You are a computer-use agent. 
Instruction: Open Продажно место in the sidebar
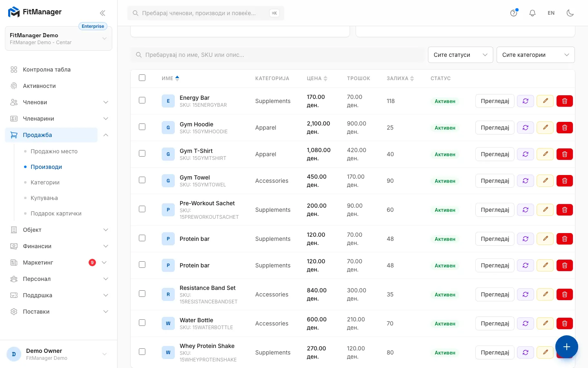[x=54, y=151]
